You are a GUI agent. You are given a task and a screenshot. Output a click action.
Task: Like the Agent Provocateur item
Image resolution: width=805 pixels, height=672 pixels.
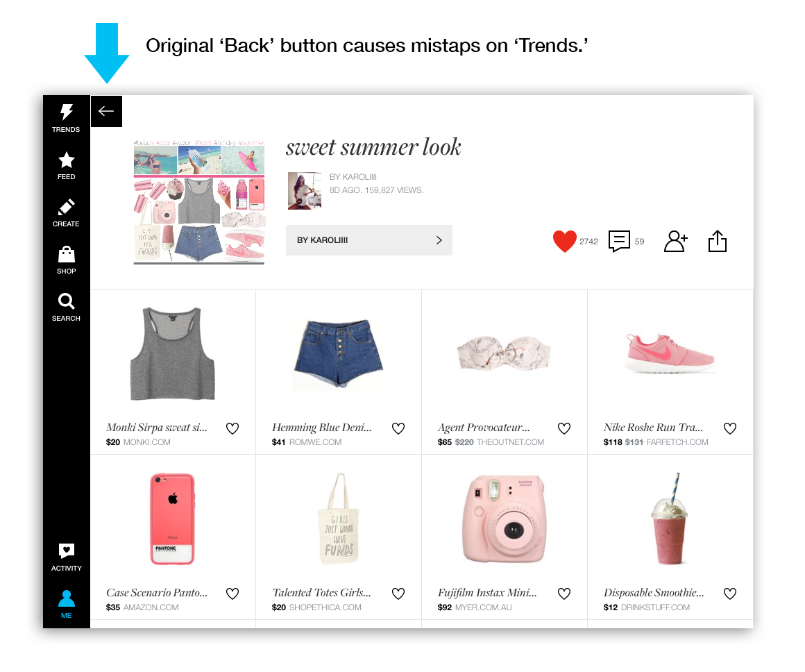[x=564, y=428]
